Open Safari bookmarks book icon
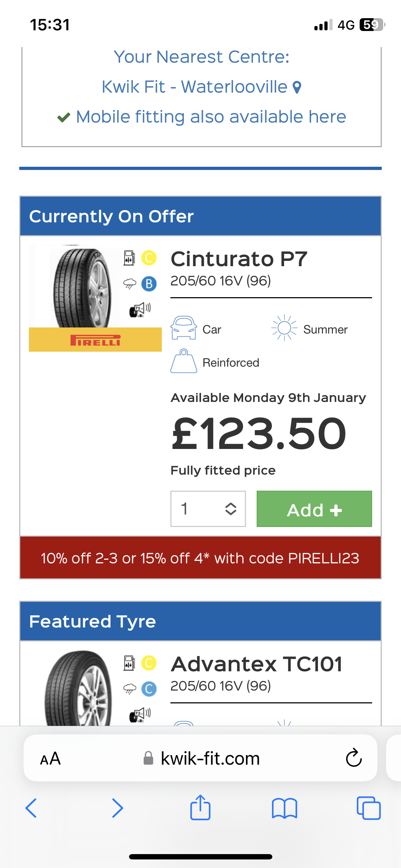The image size is (401, 868). [x=284, y=808]
